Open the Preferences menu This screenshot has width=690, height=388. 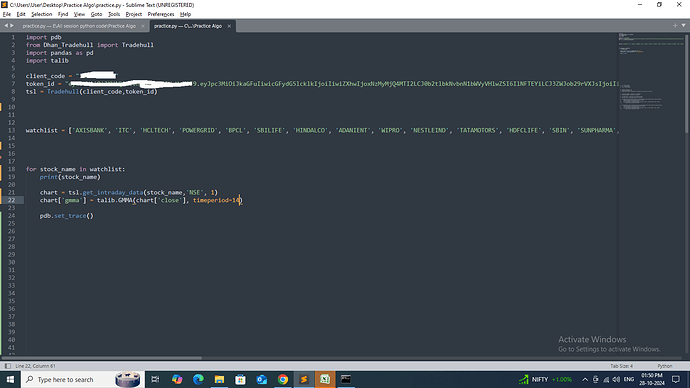(161, 14)
